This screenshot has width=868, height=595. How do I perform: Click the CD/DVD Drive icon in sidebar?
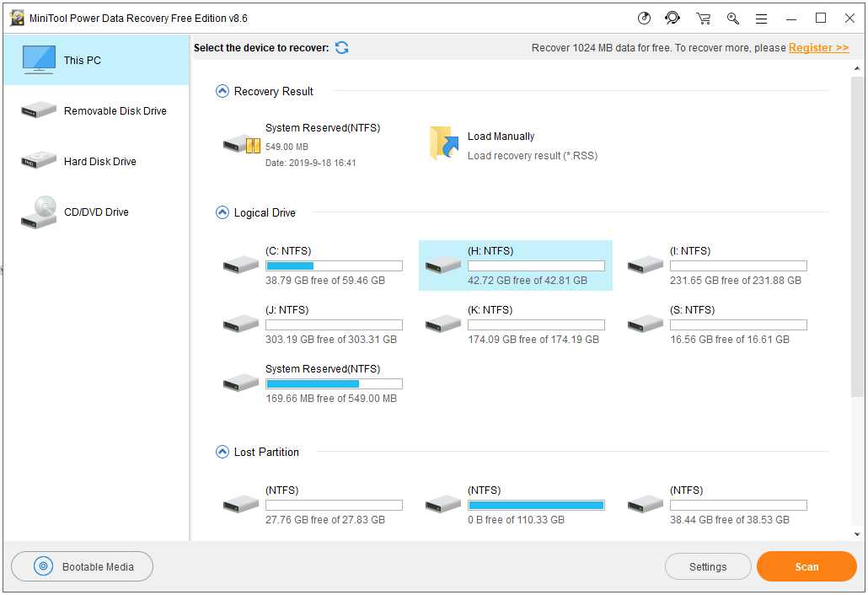point(38,212)
